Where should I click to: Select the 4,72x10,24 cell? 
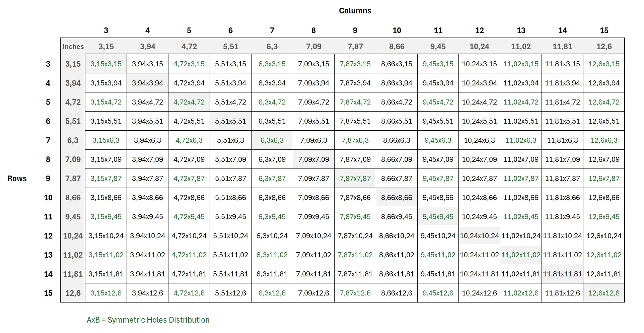[189, 236]
